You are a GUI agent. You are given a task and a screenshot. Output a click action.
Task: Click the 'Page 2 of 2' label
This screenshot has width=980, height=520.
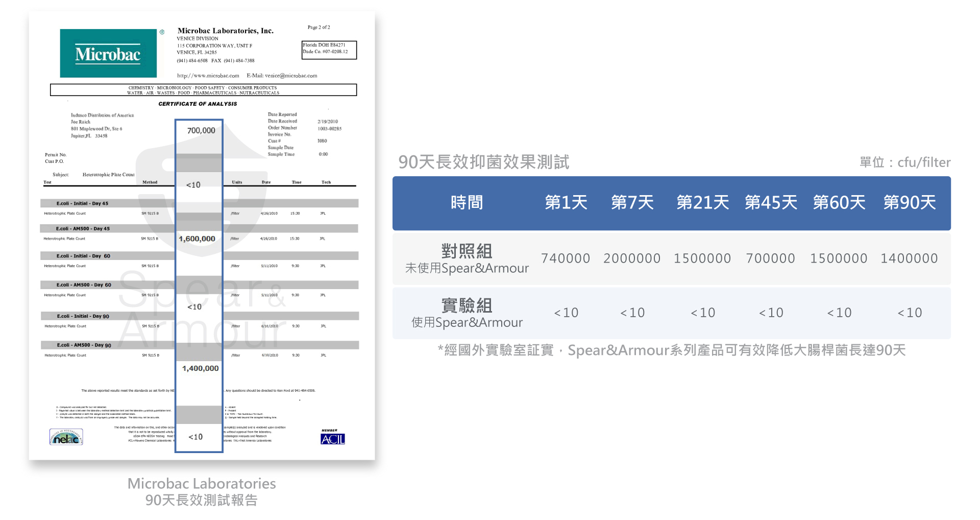click(319, 27)
